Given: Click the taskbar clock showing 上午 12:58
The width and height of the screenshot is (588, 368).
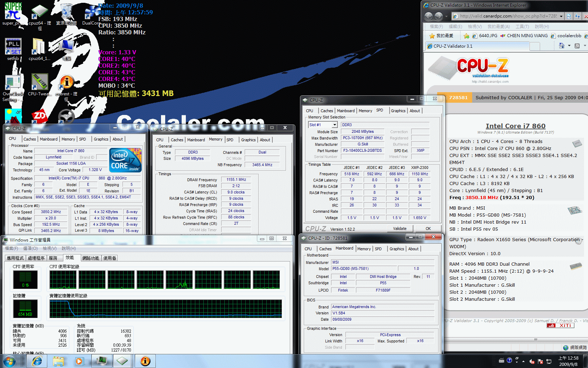Looking at the screenshot, I should (568, 361).
